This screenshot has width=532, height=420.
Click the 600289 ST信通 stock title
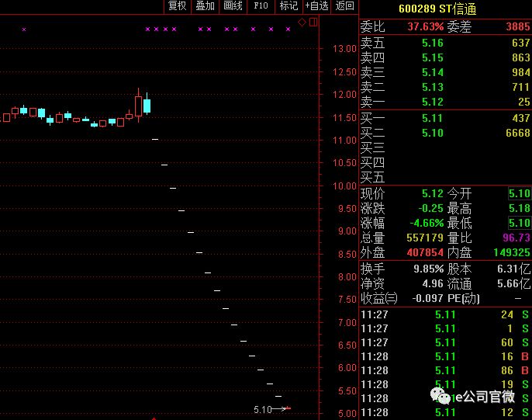[437, 9]
